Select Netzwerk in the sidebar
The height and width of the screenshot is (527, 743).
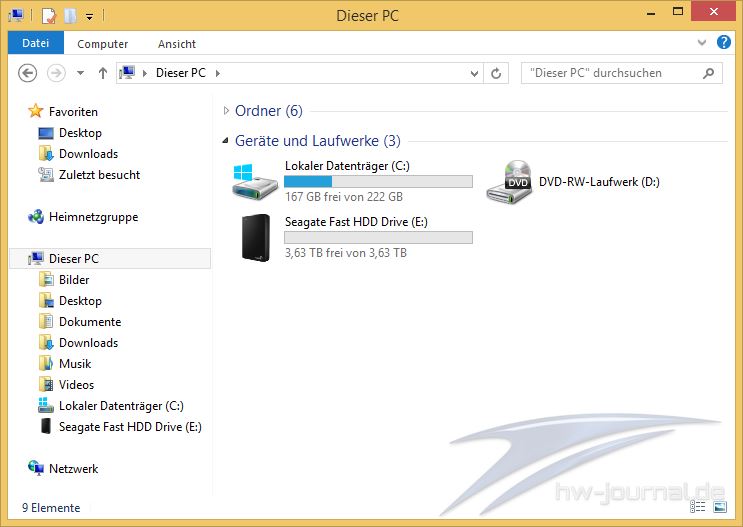coord(73,468)
